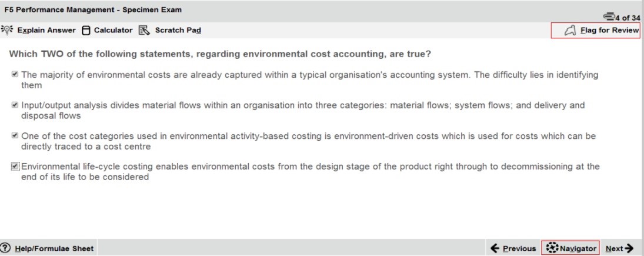The width and height of the screenshot is (644, 256).
Task: Uncheck the environment-driven costs option
Action: 15,135
